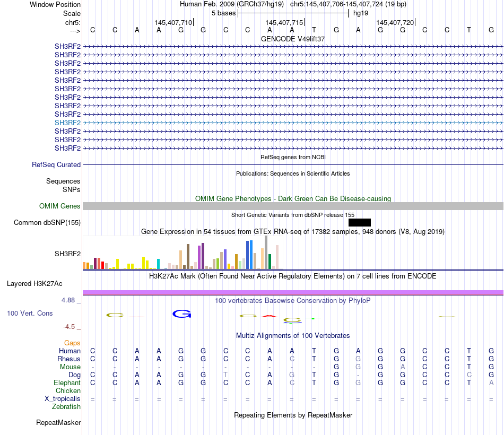The height and width of the screenshot is (435, 504).
Task: Open the GTEx Gene Expression track title
Action: (x=293, y=231)
